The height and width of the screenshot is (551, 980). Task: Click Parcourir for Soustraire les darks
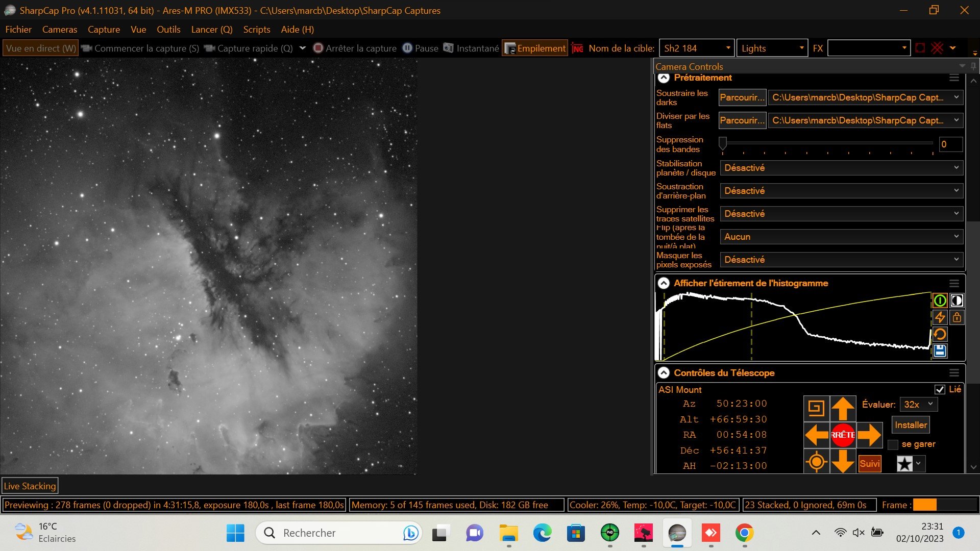(742, 97)
